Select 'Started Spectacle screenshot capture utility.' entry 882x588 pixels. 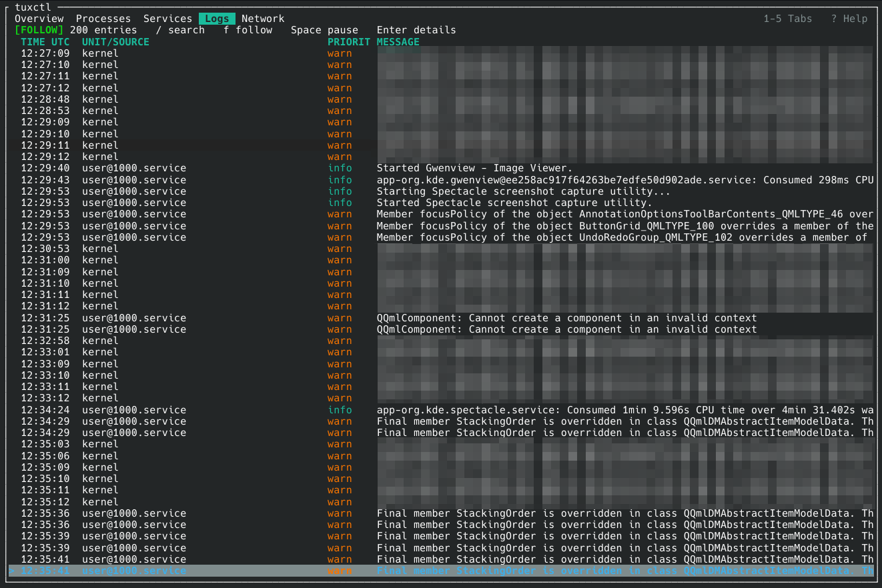pyautogui.click(x=514, y=203)
